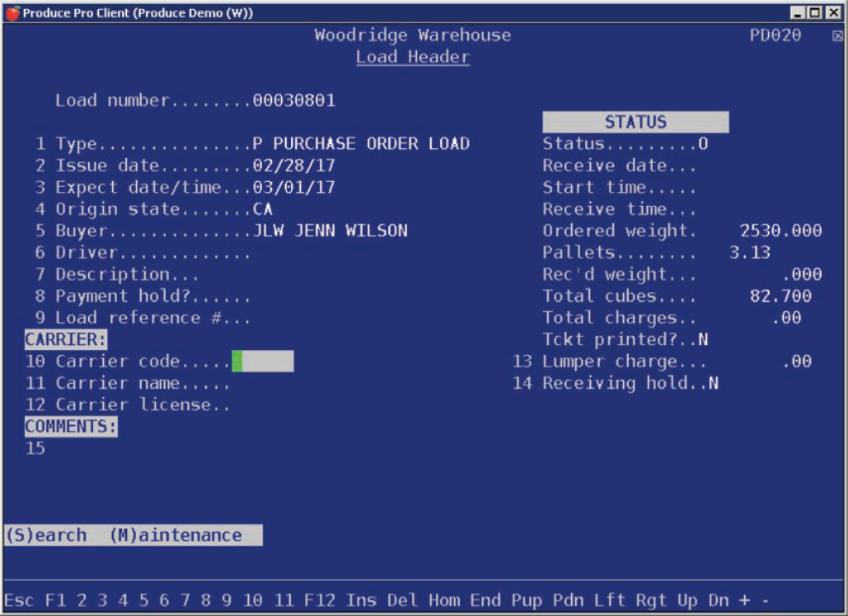This screenshot has height=616, width=848.
Task: Click the Carrier code input field
Action: (263, 361)
